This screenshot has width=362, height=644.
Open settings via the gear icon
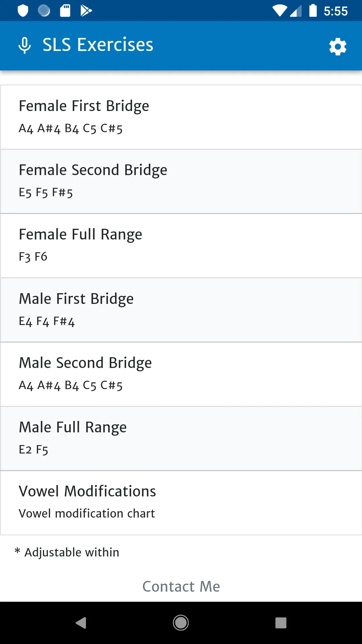pyautogui.click(x=338, y=46)
